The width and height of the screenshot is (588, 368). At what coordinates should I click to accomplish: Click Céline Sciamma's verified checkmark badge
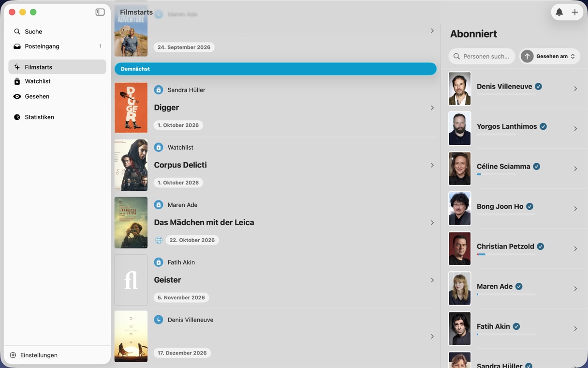click(x=536, y=166)
